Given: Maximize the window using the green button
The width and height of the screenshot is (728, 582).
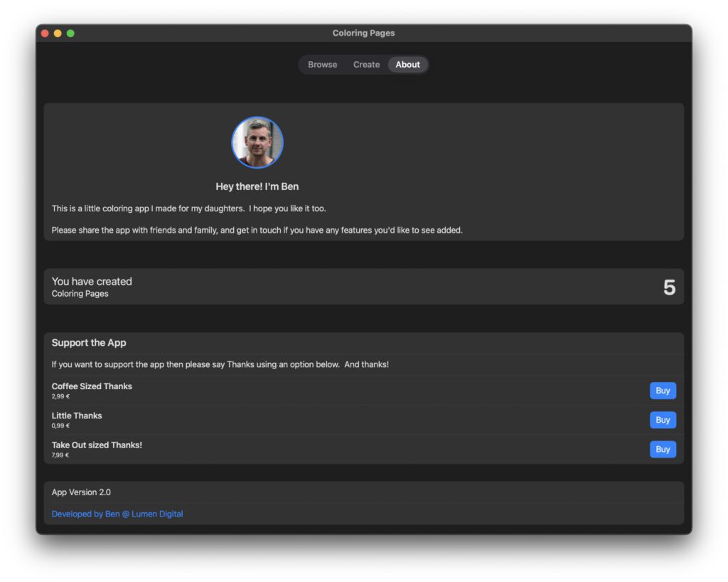Looking at the screenshot, I should coord(70,33).
